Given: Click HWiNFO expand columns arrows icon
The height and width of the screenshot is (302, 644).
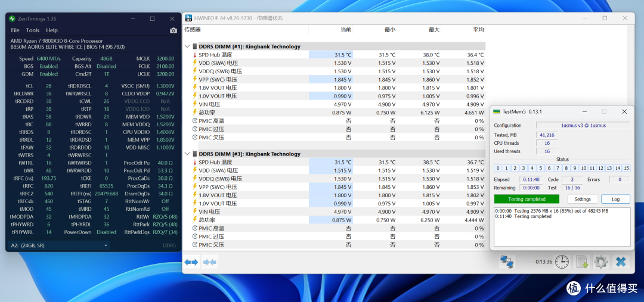Looking at the screenshot, I should coord(191,261).
